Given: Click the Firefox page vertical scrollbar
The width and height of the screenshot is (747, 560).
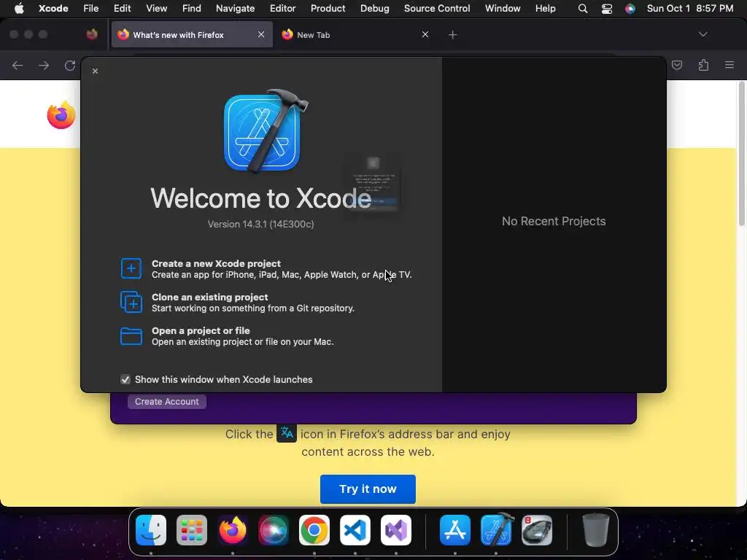Looking at the screenshot, I should click(x=741, y=153).
